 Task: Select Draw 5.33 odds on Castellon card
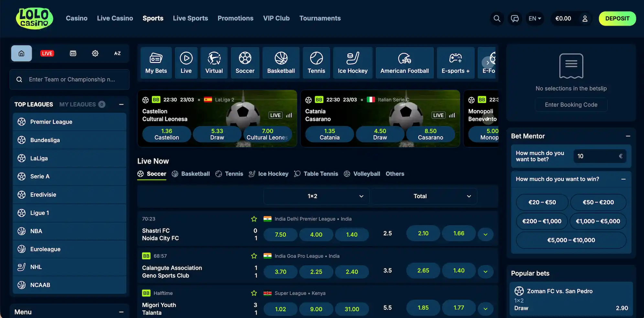click(x=217, y=134)
